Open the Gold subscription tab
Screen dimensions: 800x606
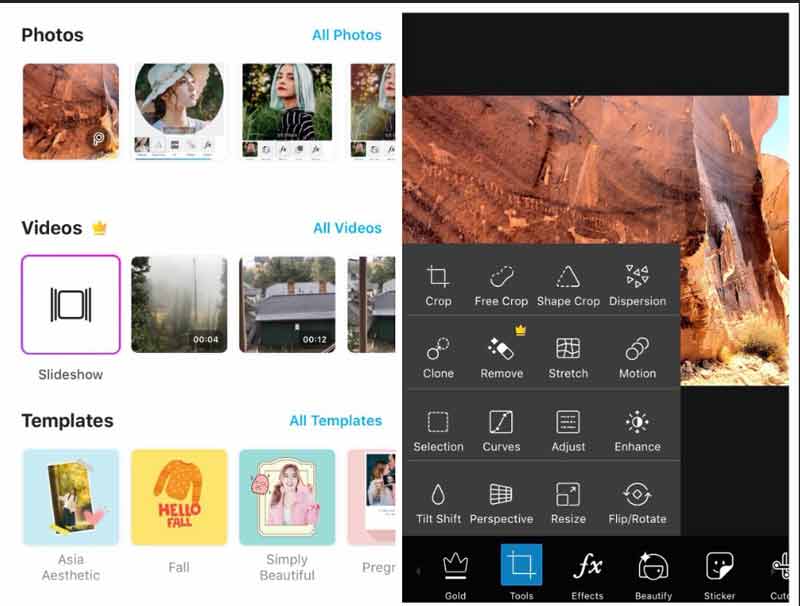(455, 573)
